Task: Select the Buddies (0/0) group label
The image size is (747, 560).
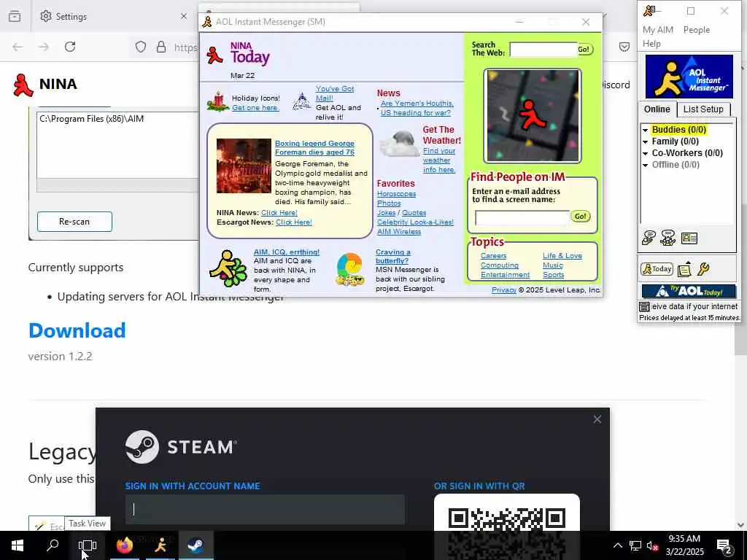Action: tap(679, 130)
